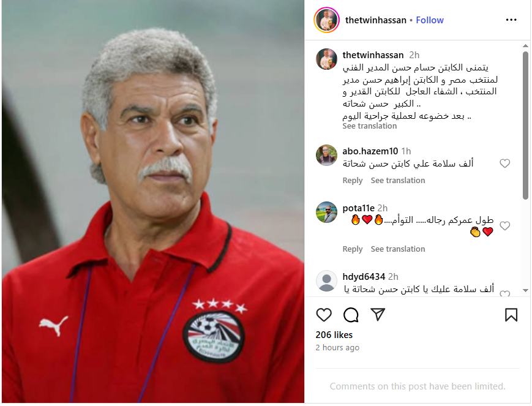Like the post with the heart icon

[324, 315]
